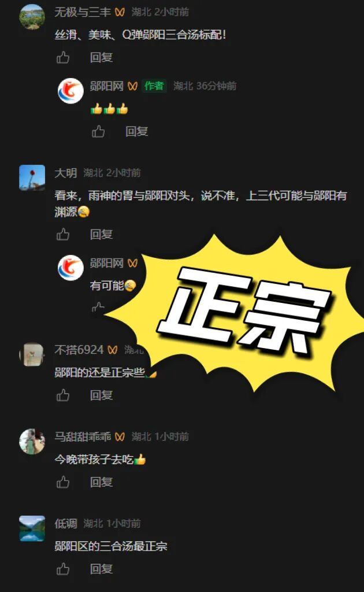
Task: Like 马甜甜乖乖's comment
Action: pyautogui.click(x=63, y=482)
